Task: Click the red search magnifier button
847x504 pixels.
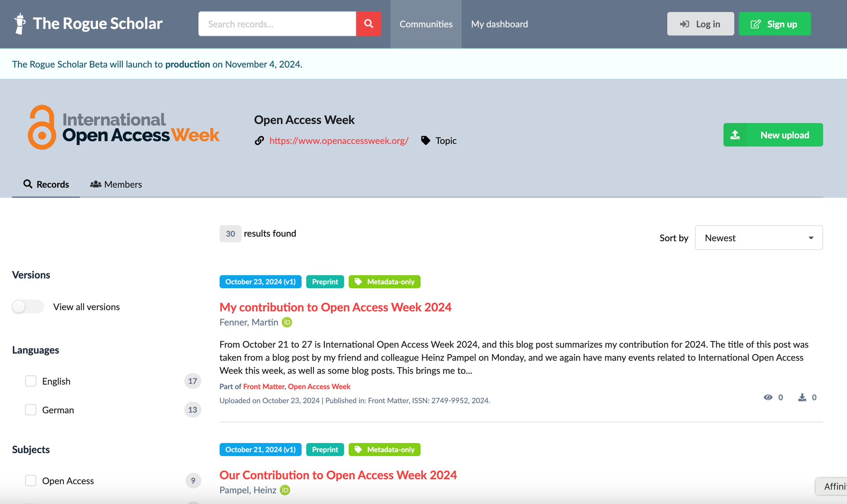Action: point(368,24)
